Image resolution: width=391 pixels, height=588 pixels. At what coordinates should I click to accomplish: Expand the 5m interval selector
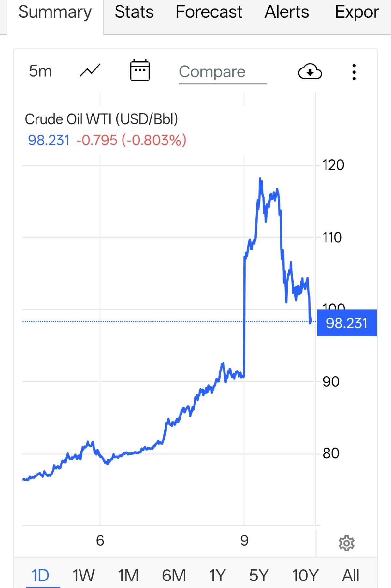(x=40, y=71)
